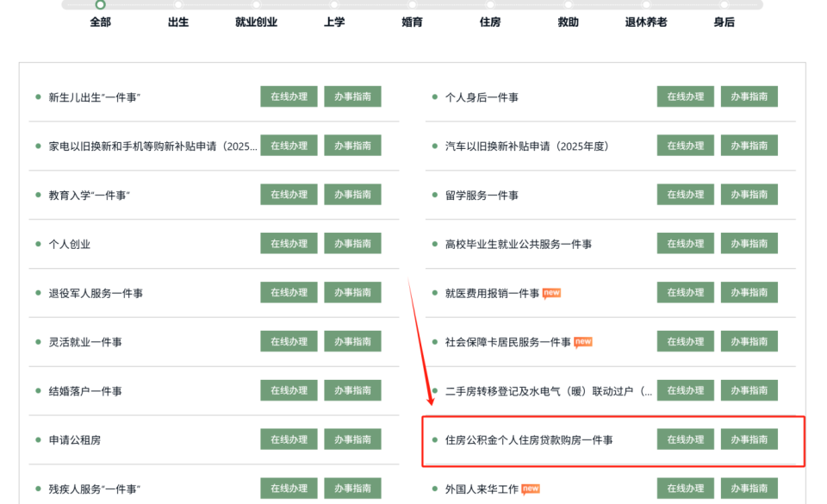Click 在线办理 for 汽车以旧换新补贴申请
Image resolution: width=827 pixels, height=504 pixels.
685,146
